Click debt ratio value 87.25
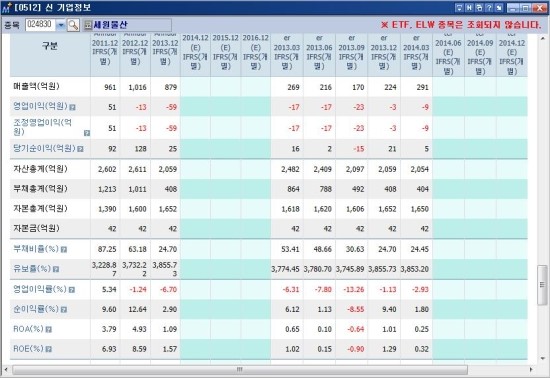 [x=107, y=249]
